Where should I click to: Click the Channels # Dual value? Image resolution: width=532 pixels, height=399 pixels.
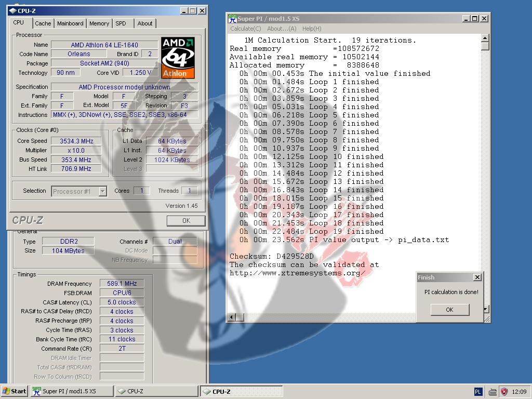[175, 242]
